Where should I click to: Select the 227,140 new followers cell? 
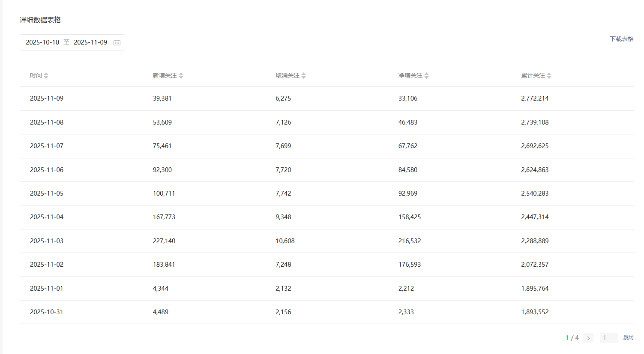point(164,241)
